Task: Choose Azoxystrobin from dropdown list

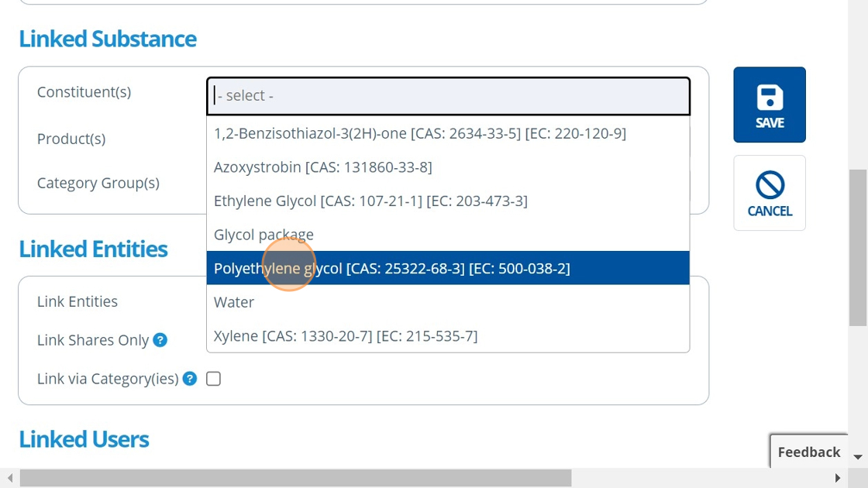Action: (x=322, y=167)
